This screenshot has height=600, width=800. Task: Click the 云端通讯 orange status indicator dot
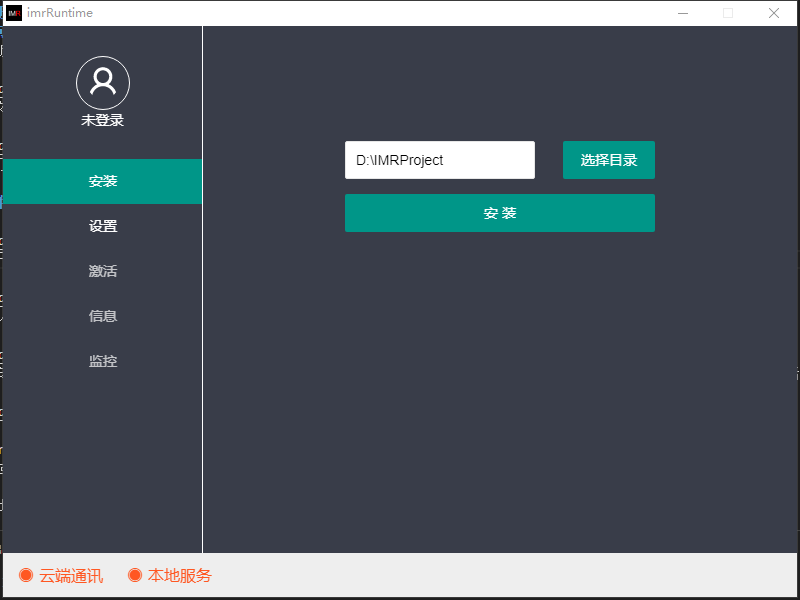pos(26,575)
